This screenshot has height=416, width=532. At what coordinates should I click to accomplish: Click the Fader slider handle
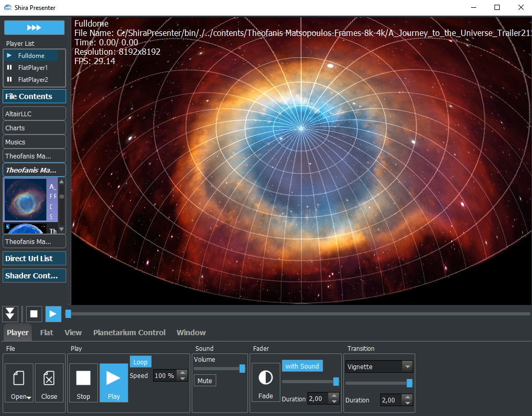tap(336, 382)
